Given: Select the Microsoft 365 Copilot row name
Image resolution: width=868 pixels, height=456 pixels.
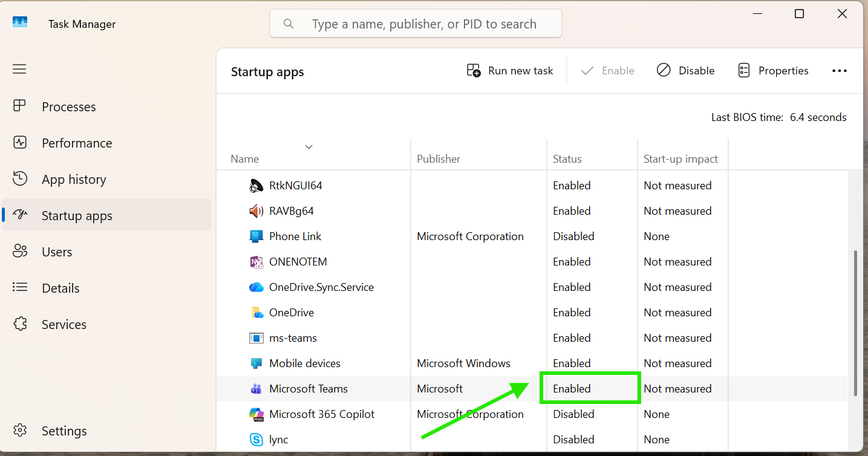Looking at the screenshot, I should tap(322, 414).
